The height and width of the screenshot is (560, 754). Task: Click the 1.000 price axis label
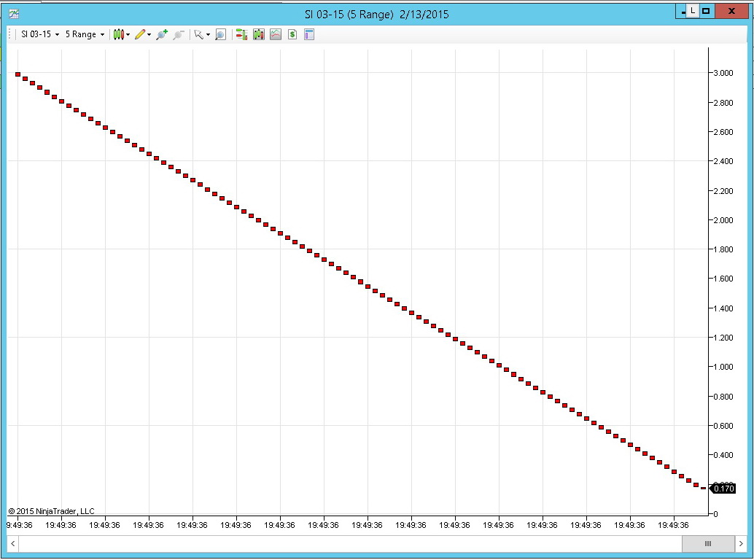723,367
